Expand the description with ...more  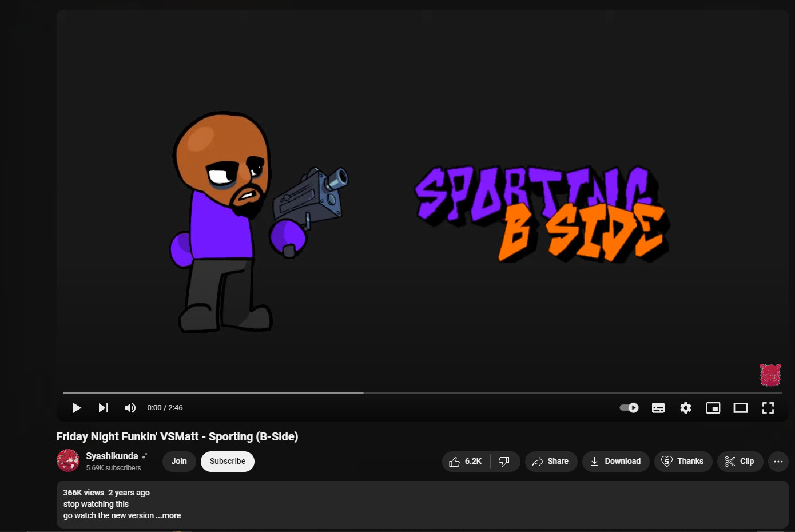coord(168,515)
